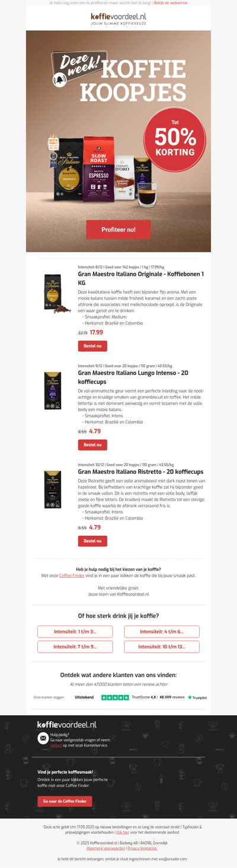Click the Lungo Intenso koffiecups image
The height and width of the screenshot is (868, 237).
(53, 391)
